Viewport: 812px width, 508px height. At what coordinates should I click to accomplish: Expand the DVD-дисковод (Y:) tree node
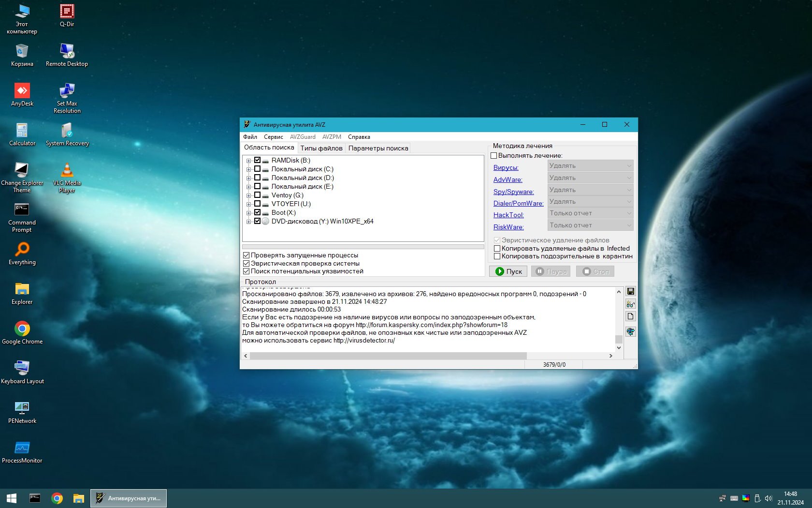tap(248, 222)
